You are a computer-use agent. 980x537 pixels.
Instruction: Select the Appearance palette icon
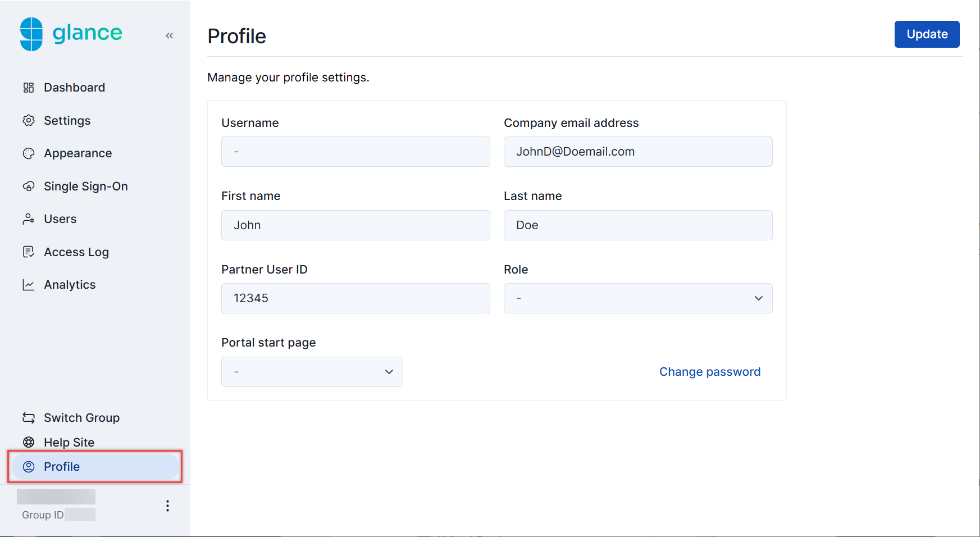pyautogui.click(x=29, y=153)
